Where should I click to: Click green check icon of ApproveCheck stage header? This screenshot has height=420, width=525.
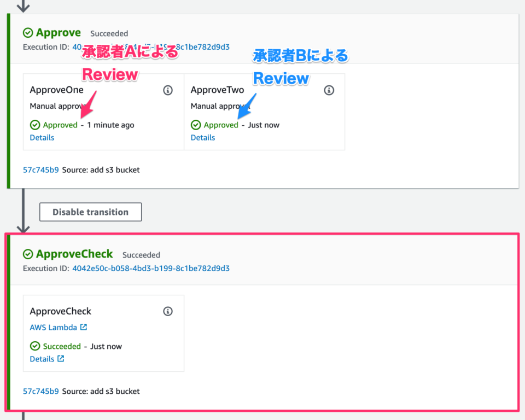(x=28, y=254)
